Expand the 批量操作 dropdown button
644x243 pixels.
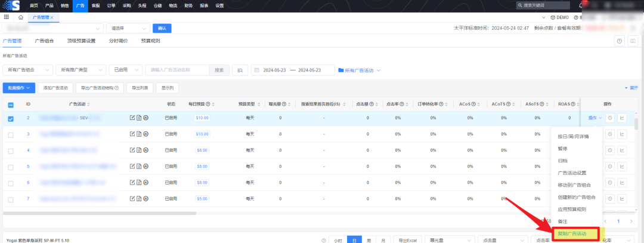[19, 88]
